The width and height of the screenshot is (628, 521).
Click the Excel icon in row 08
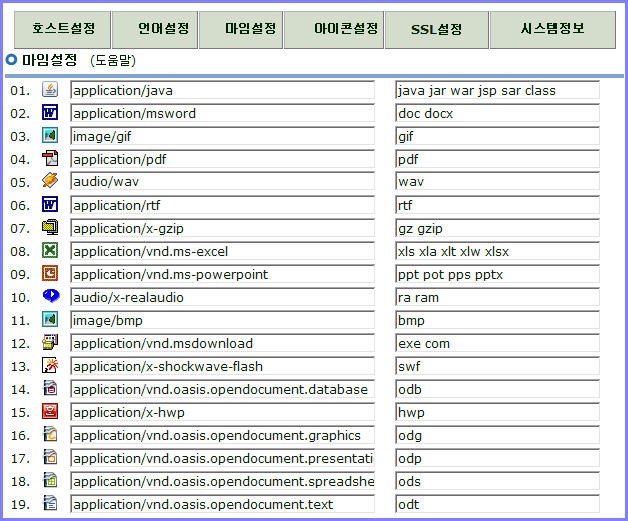[x=50, y=251]
